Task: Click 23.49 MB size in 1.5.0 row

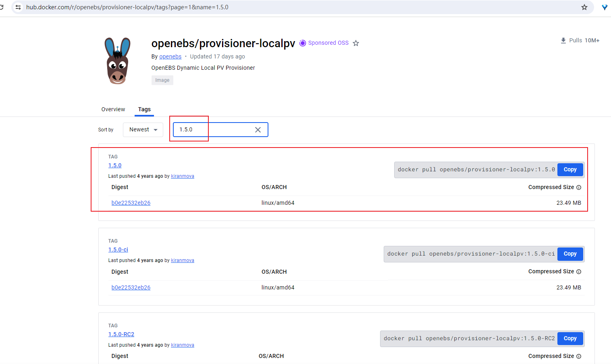Action: pos(569,203)
